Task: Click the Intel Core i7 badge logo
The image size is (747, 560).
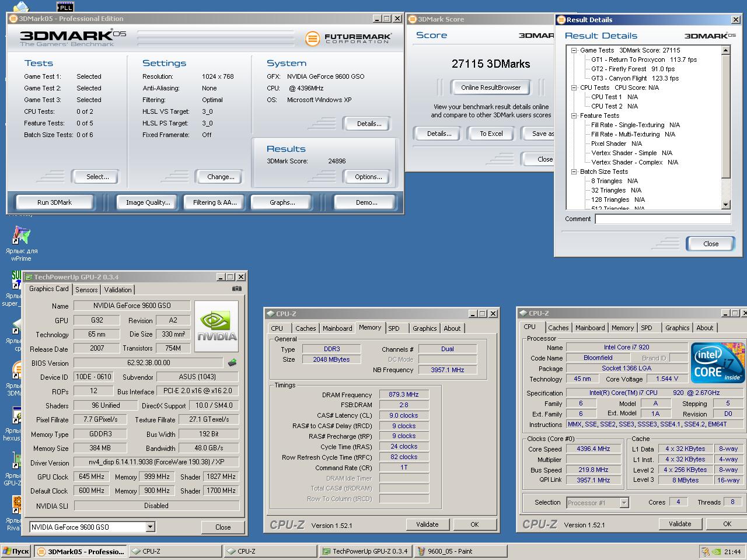Action: [718, 363]
